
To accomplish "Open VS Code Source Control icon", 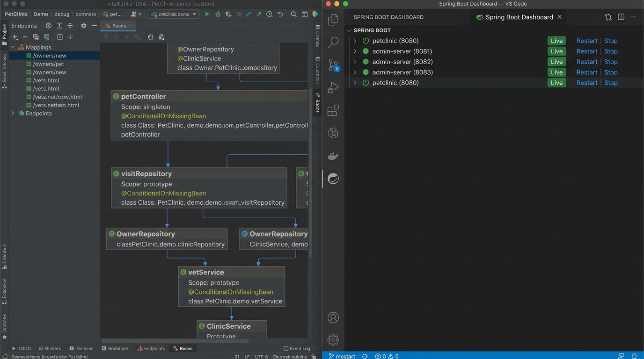I will click(x=333, y=65).
